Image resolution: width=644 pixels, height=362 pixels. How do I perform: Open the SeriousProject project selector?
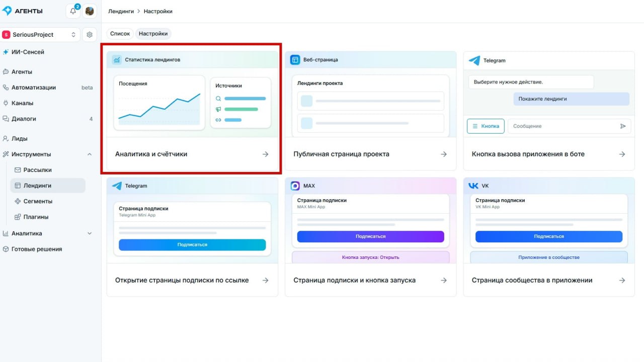[x=40, y=35]
